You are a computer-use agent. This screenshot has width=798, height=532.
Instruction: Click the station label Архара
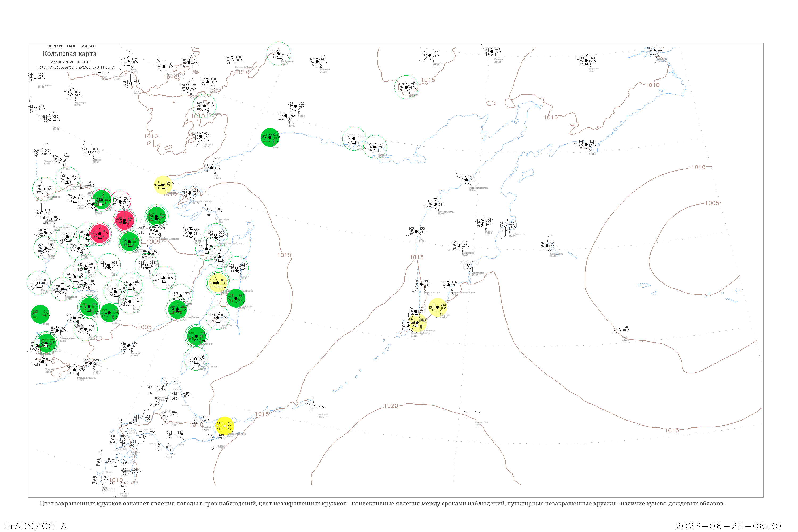52,256
